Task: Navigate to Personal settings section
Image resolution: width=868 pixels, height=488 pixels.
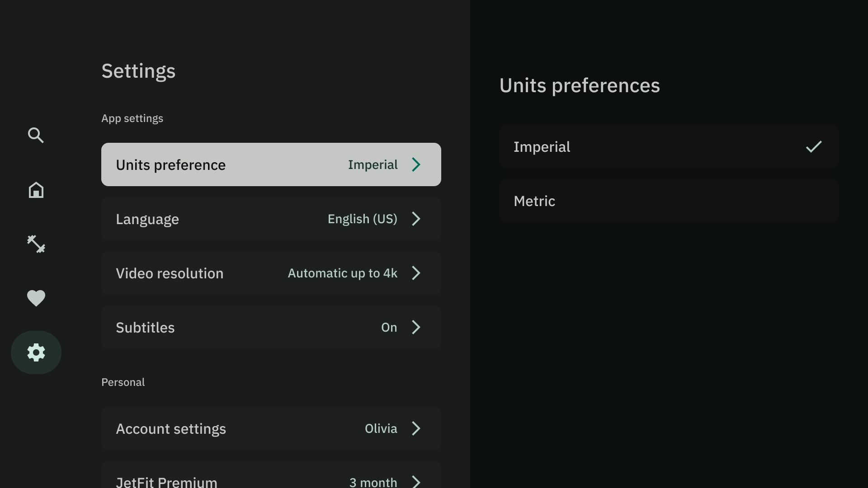Action: pyautogui.click(x=123, y=383)
